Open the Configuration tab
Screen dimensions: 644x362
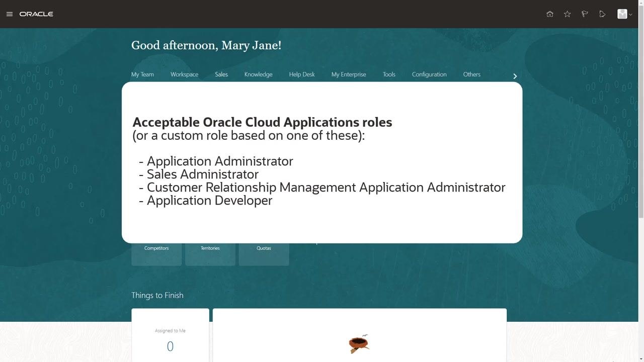pyautogui.click(x=429, y=74)
